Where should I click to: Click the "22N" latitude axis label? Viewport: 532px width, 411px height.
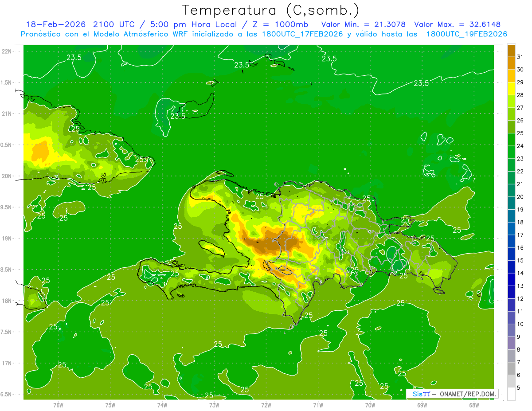coord(7,51)
